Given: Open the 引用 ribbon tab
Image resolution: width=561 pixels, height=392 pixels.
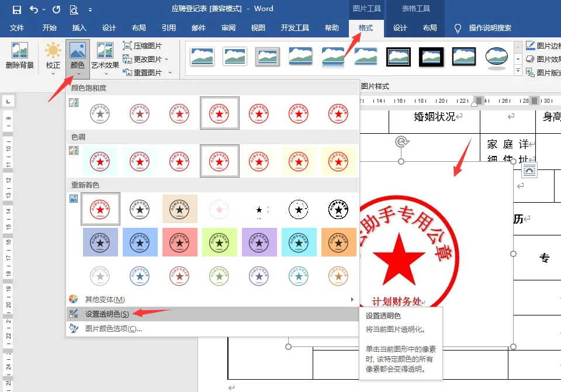Looking at the screenshot, I should [x=168, y=28].
